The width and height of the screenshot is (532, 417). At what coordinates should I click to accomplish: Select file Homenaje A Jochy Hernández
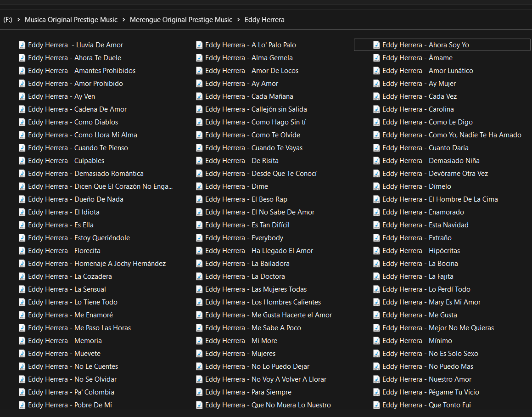[92, 264]
